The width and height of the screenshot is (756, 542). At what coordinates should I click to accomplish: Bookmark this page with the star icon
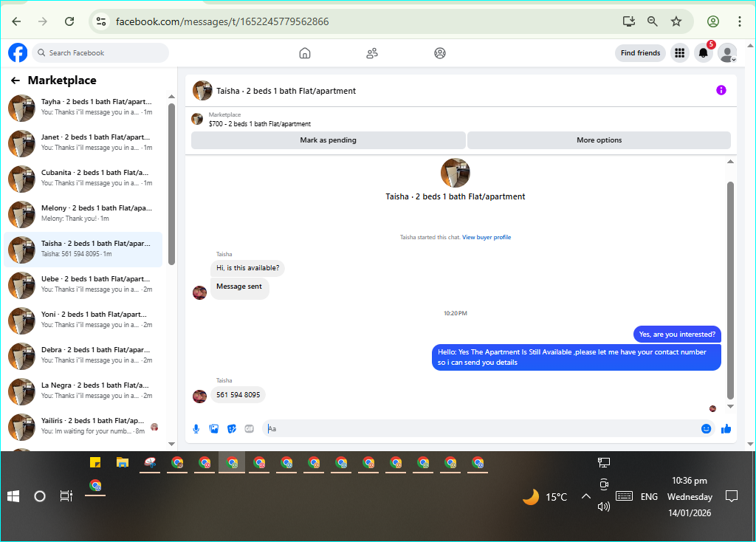[676, 21]
